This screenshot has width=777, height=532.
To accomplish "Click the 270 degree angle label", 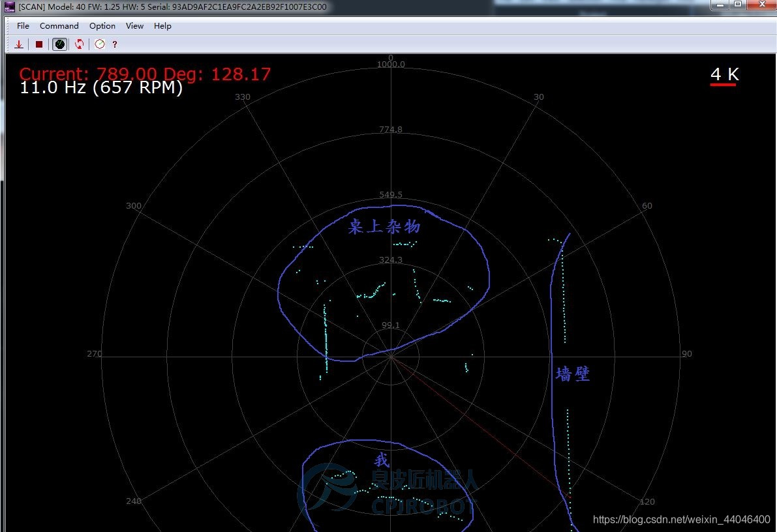I will (x=94, y=353).
